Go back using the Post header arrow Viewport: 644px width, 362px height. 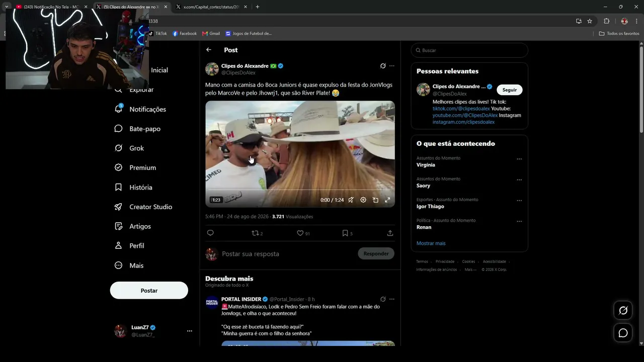pos(209,50)
